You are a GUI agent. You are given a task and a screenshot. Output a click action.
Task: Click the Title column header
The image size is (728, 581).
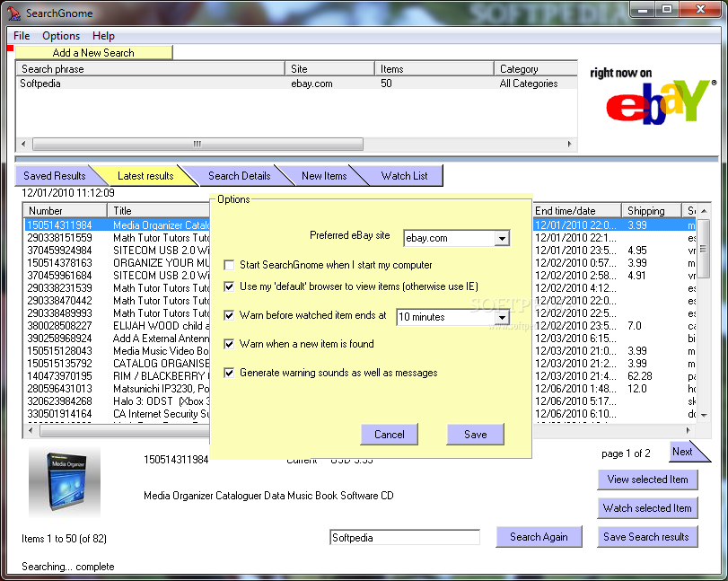(x=159, y=211)
